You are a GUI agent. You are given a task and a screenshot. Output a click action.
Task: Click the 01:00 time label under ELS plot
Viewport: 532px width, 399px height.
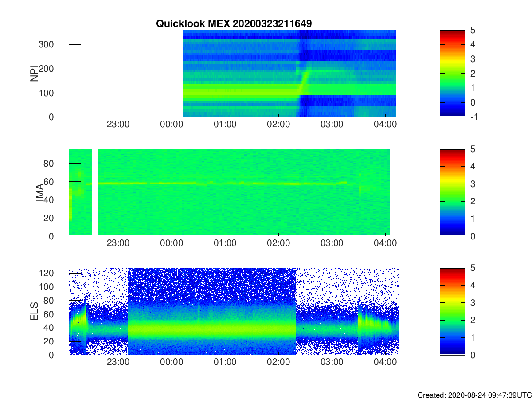pyautogui.click(x=225, y=362)
